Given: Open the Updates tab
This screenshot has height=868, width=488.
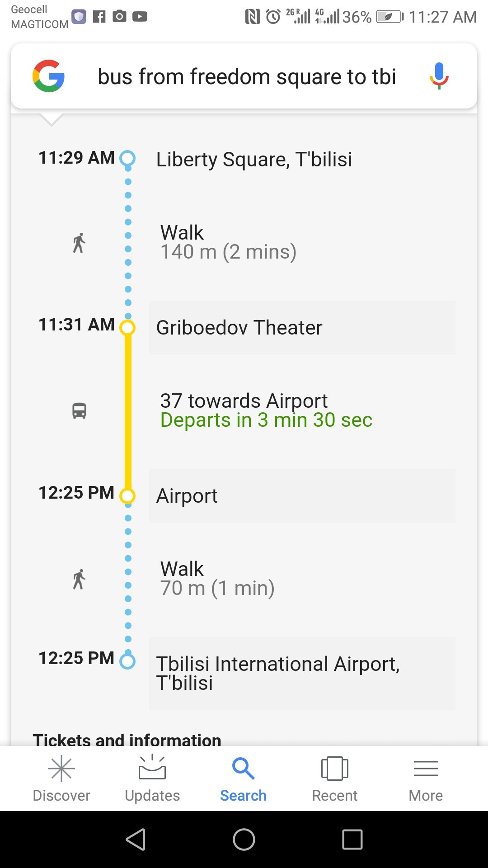Looking at the screenshot, I should click(x=152, y=779).
